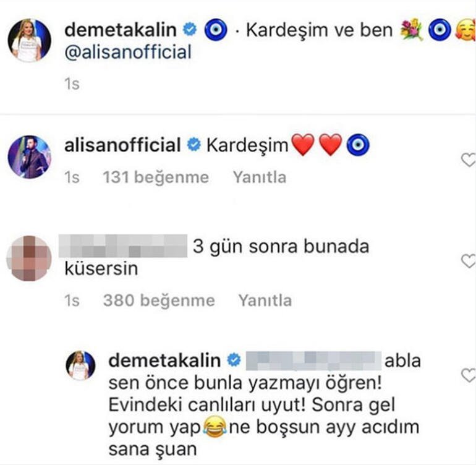This screenshot has height=465, width=476.
Task: Open blurred mention before 'abla' in reply
Action: pos(313,361)
